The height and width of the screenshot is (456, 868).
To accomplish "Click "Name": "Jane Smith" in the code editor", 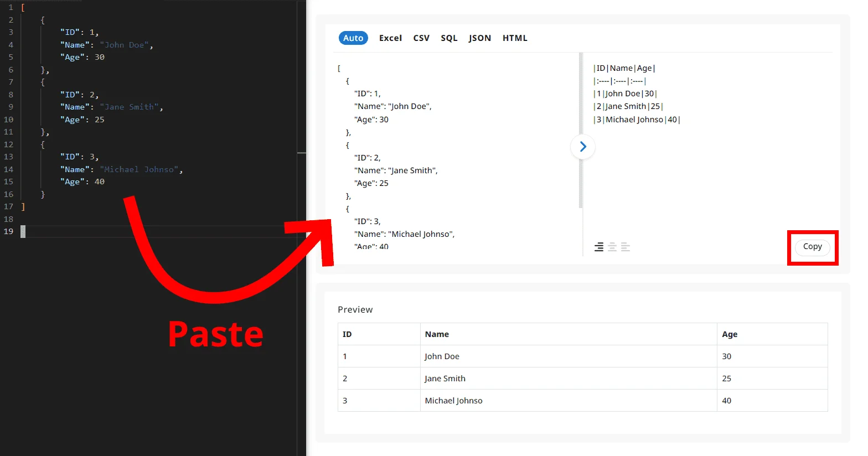I will coord(111,107).
